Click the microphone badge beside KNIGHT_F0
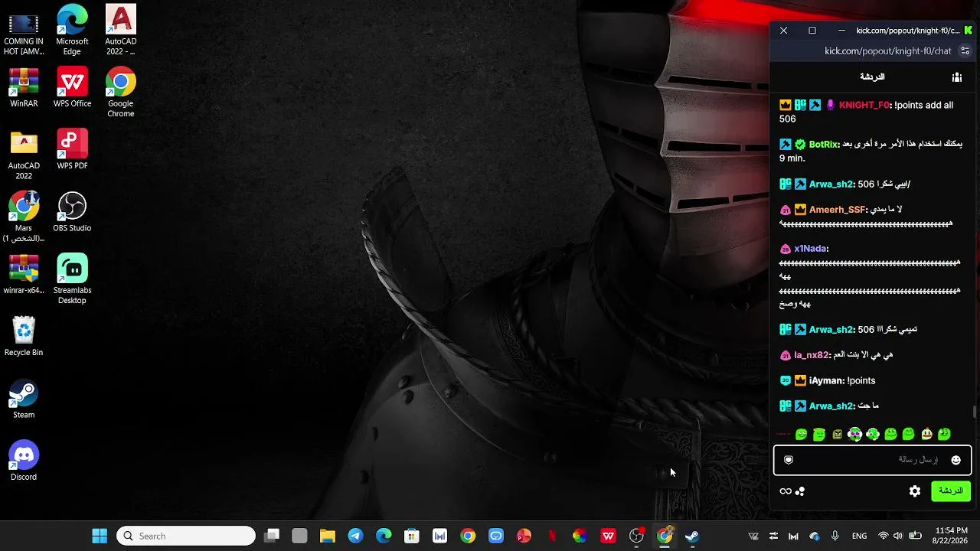Viewport: 980px width, 551px height. [831, 105]
